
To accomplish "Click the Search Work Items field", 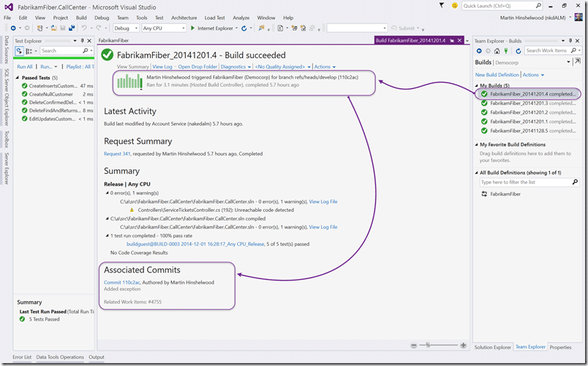I will [552, 50].
